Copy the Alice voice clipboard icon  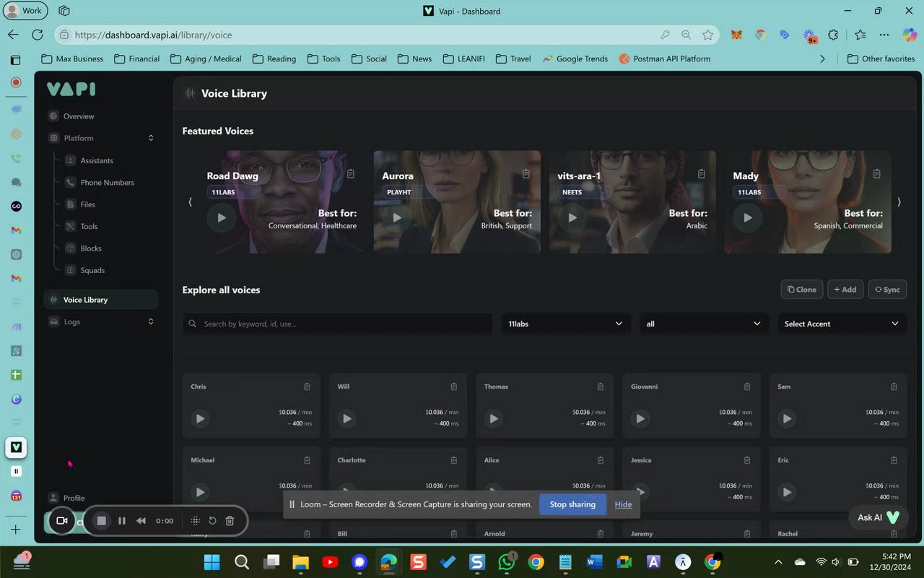(x=601, y=460)
